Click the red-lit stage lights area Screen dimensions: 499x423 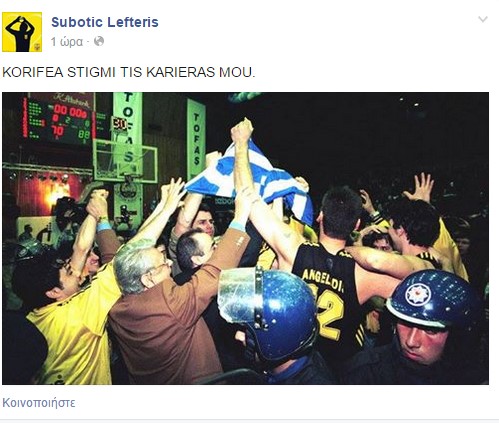pos(50,193)
